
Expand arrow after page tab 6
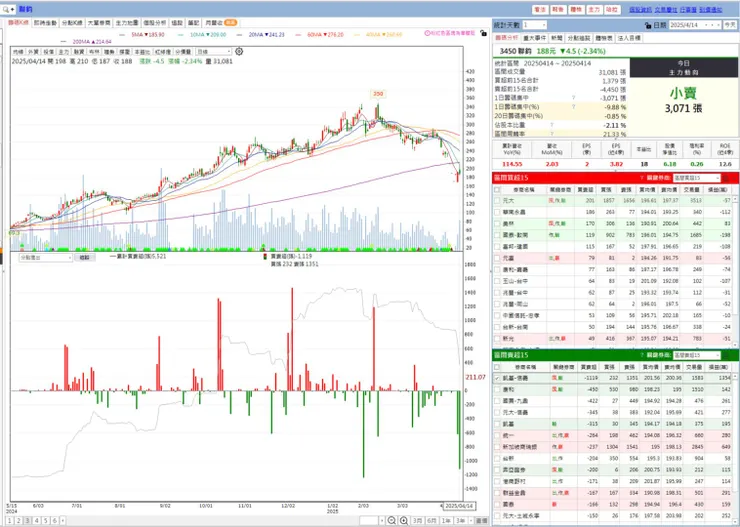pyautogui.click(x=63, y=520)
